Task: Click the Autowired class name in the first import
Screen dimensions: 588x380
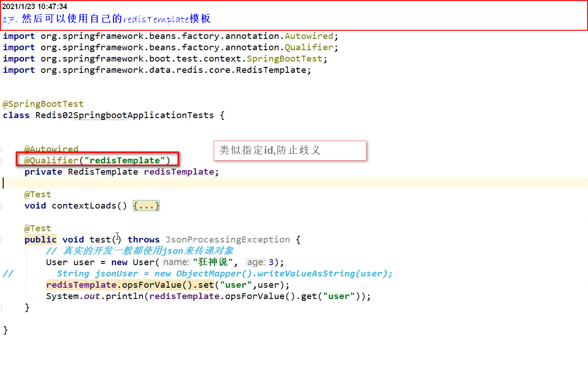Action: coord(309,36)
